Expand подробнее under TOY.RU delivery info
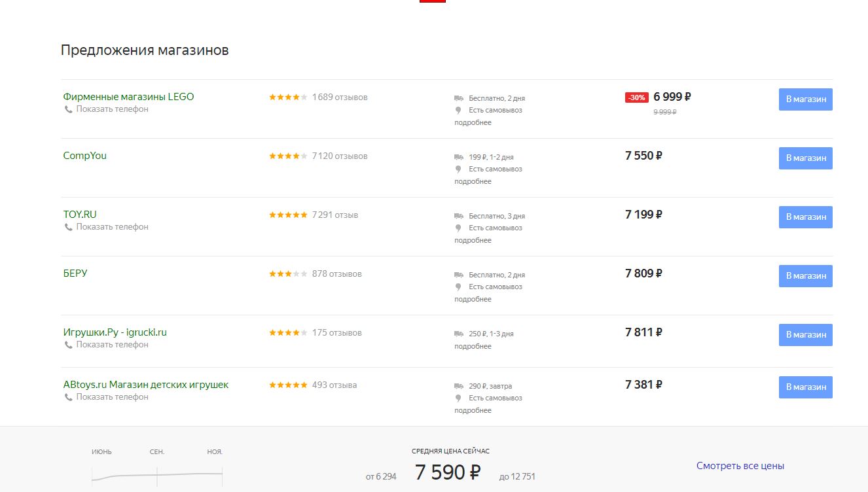The height and width of the screenshot is (492, 868). [473, 240]
